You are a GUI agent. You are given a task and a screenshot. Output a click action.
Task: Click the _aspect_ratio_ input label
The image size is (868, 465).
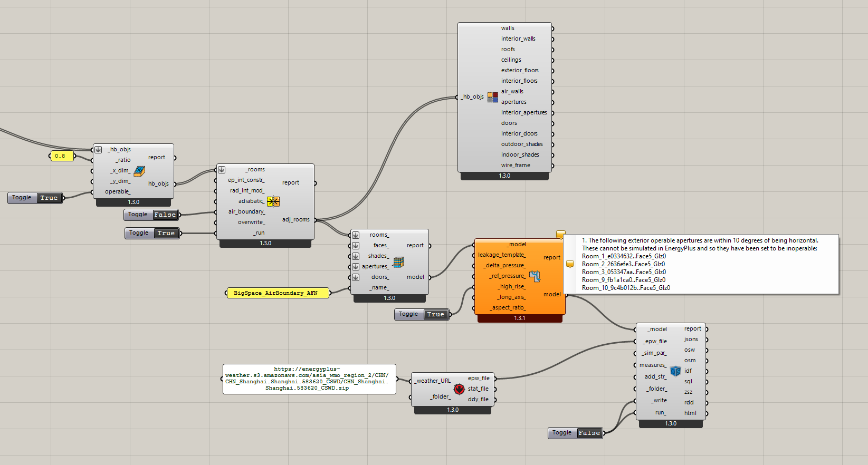pos(508,308)
